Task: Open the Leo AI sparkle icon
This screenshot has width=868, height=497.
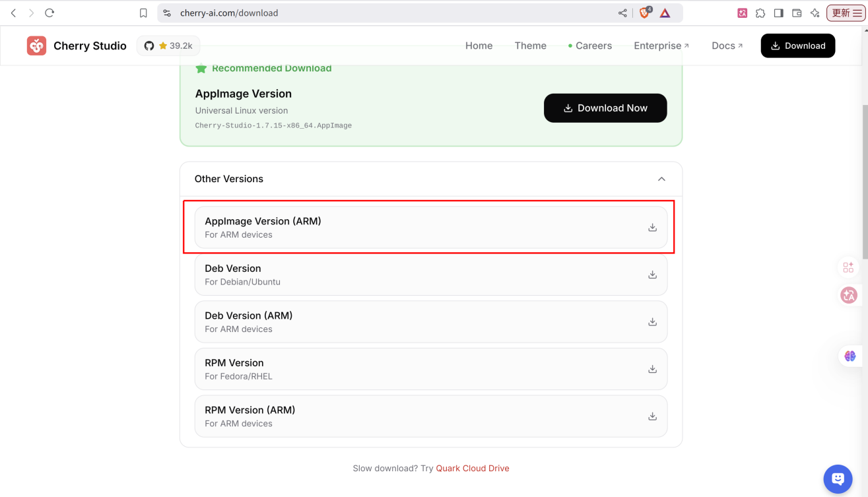Action: point(815,13)
